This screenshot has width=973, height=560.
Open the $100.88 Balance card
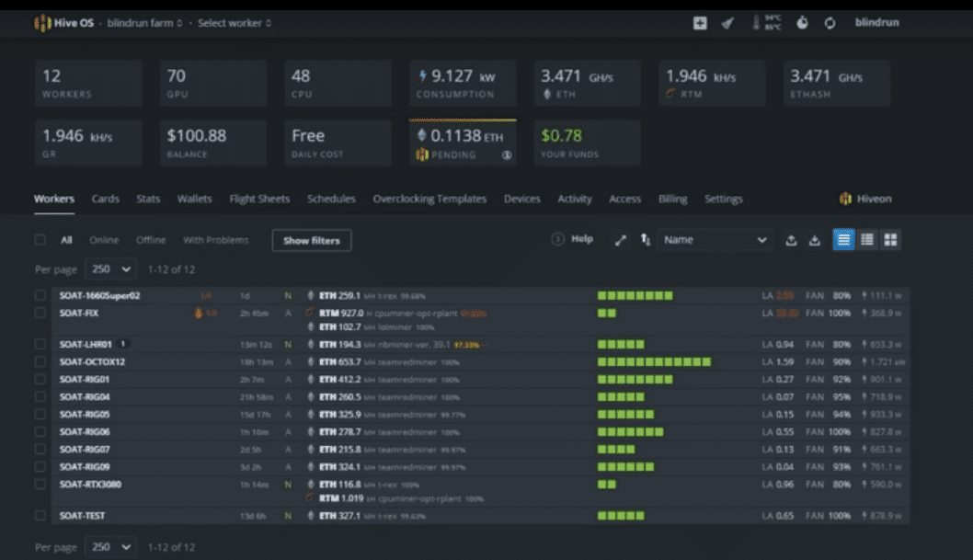pyautogui.click(x=213, y=143)
